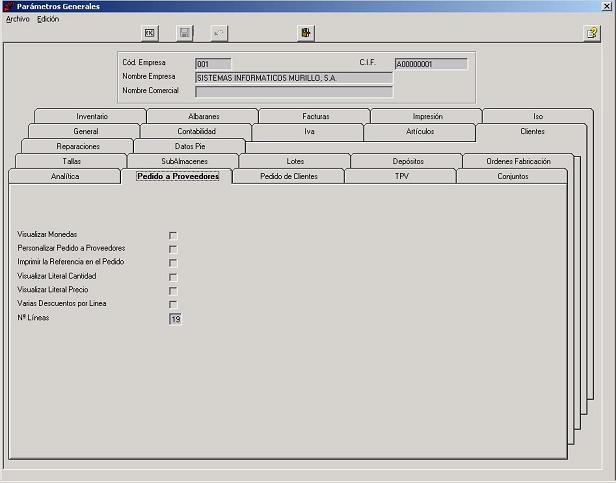Enable the Visualizar Monedas checkbox
616x483 pixels.
(x=173, y=235)
